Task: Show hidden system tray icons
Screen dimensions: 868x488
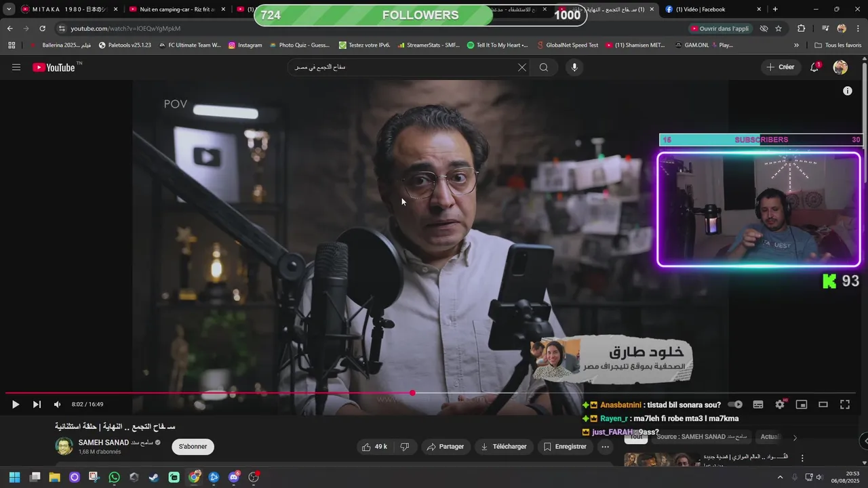Action: click(x=780, y=477)
